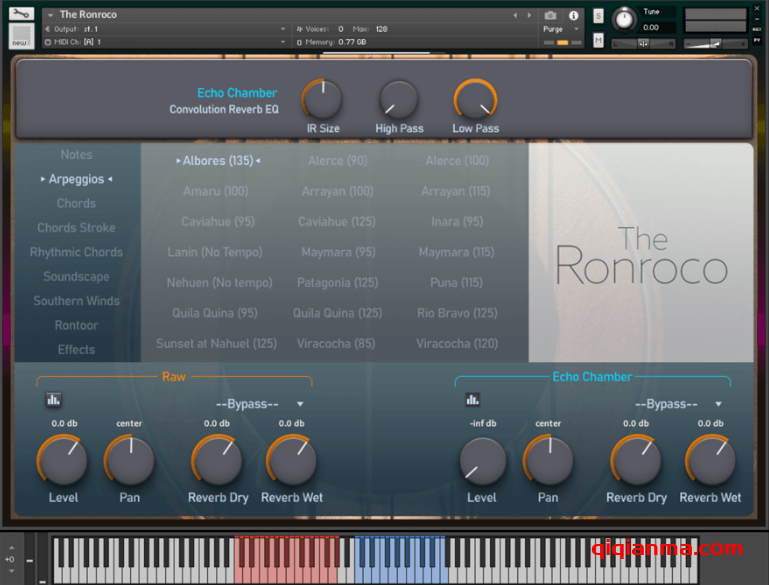This screenshot has width=769, height=585.
Task: Click the IR Size knob
Action: (322, 99)
